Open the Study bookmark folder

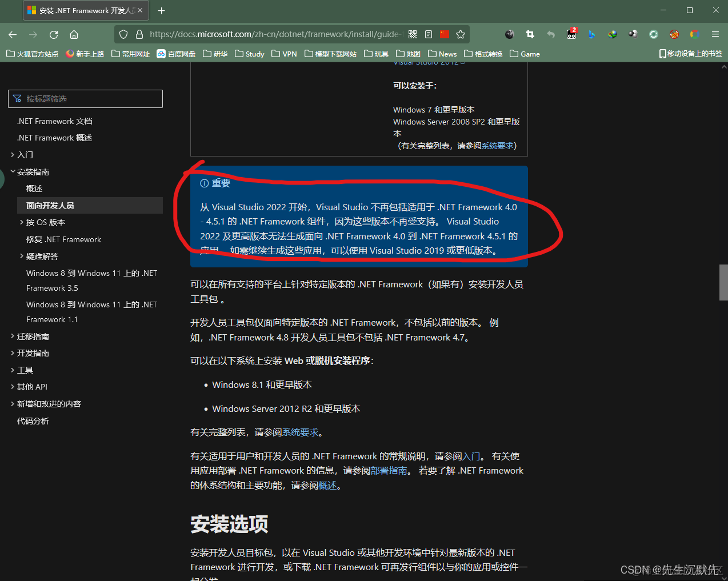click(250, 54)
